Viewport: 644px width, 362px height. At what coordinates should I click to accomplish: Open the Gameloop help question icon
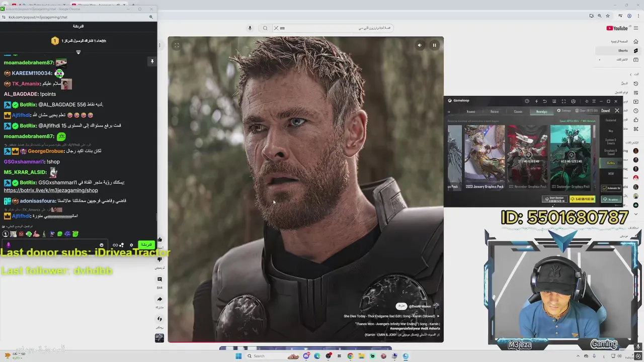[527, 101]
